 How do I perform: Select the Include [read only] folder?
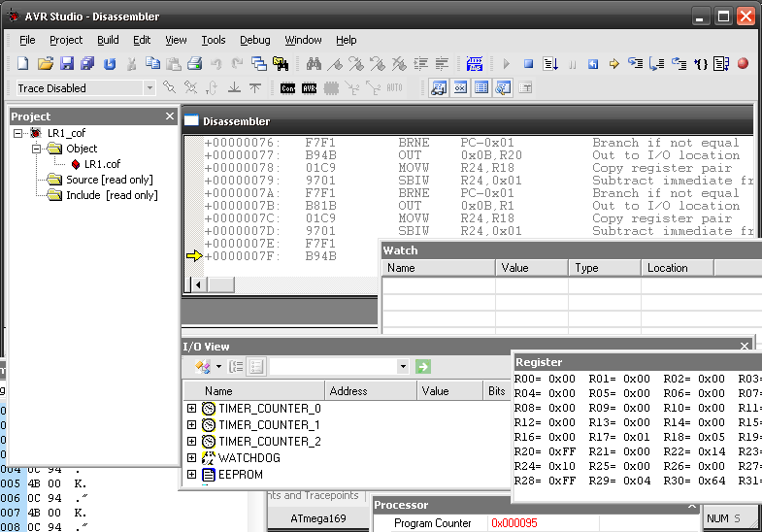112,195
